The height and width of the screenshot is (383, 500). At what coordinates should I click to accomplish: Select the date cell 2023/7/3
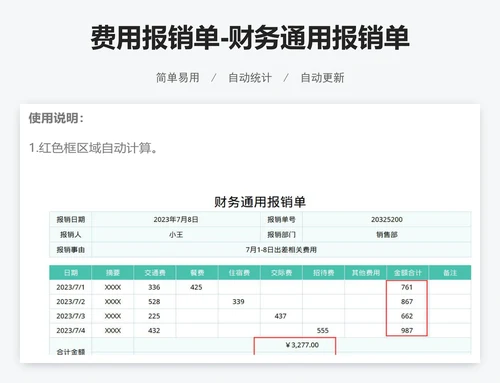tap(71, 316)
